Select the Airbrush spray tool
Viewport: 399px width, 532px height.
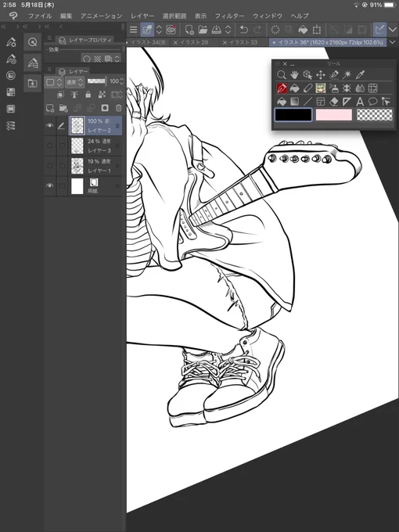point(334,88)
